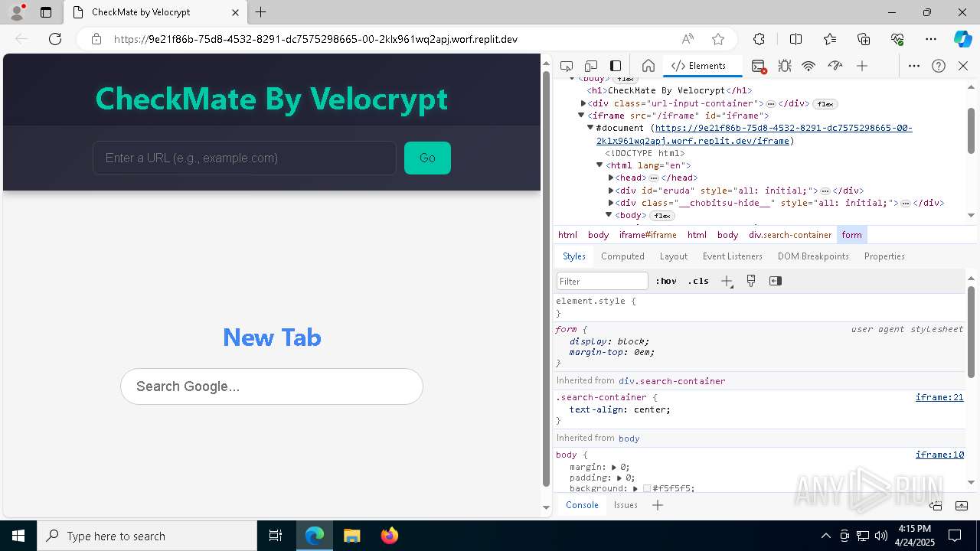Click the Go button
The height and width of the screenshot is (551, 980).
click(427, 158)
